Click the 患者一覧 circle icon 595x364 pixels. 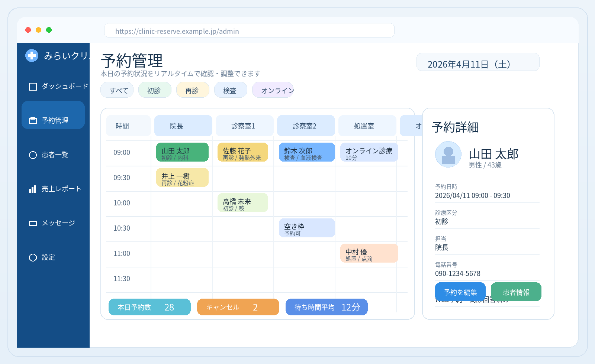33,155
